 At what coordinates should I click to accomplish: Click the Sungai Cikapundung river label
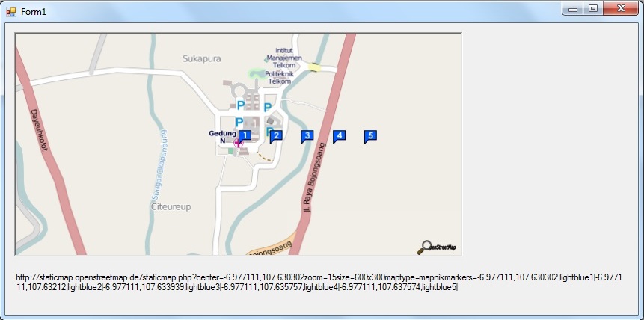159,165
